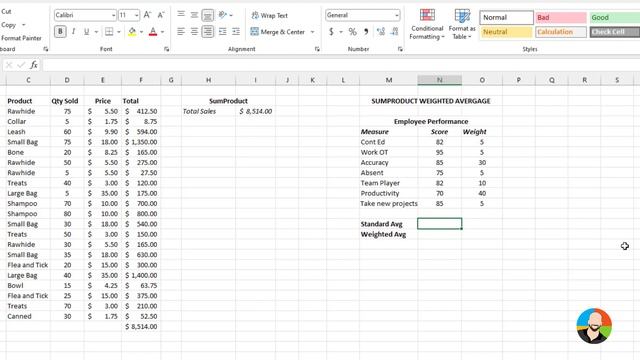
Task: Apply the Good cell style
Action: click(x=614, y=18)
